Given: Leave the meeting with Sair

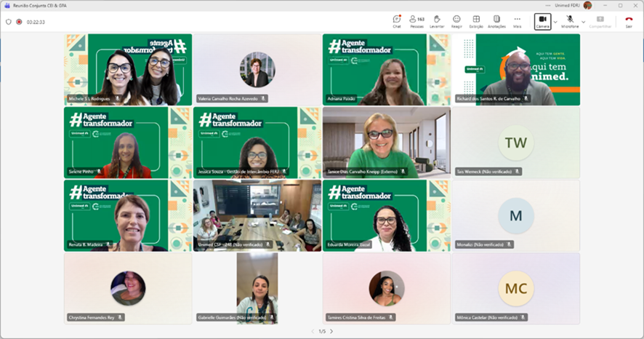Looking at the screenshot, I should point(629,21).
